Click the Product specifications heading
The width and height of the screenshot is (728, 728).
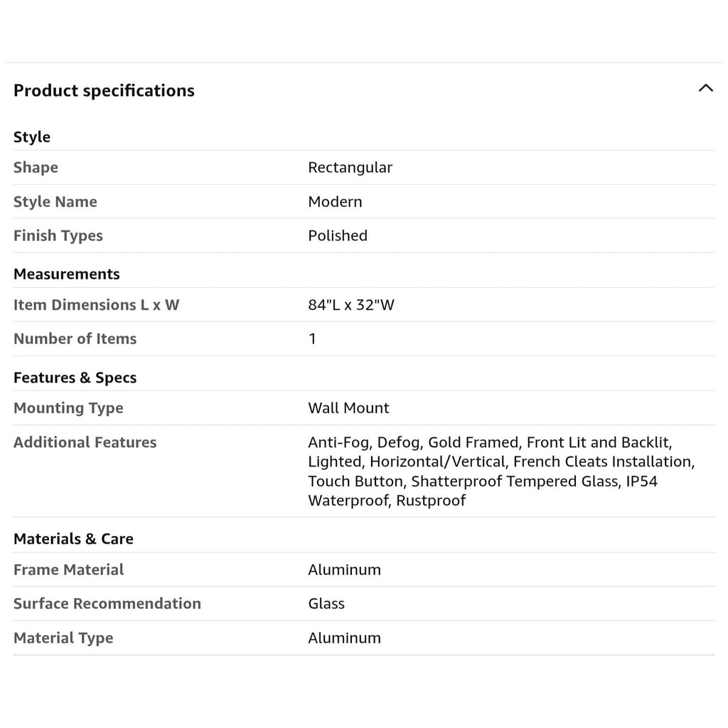click(x=104, y=90)
